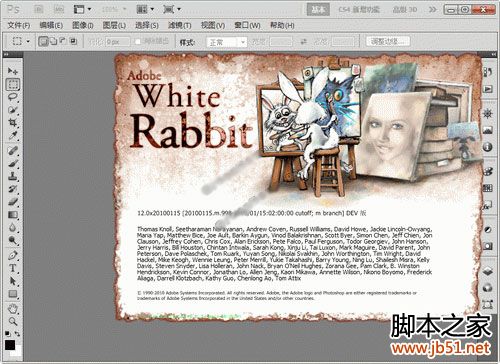The image size is (500, 364).
Task: Select the Crop tool
Action: click(x=13, y=123)
